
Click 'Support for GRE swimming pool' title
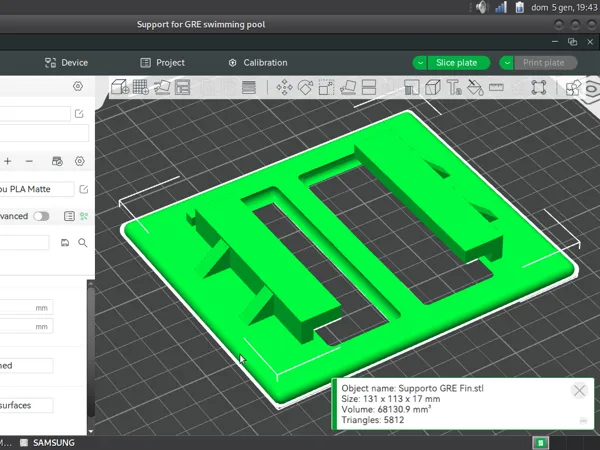201,24
